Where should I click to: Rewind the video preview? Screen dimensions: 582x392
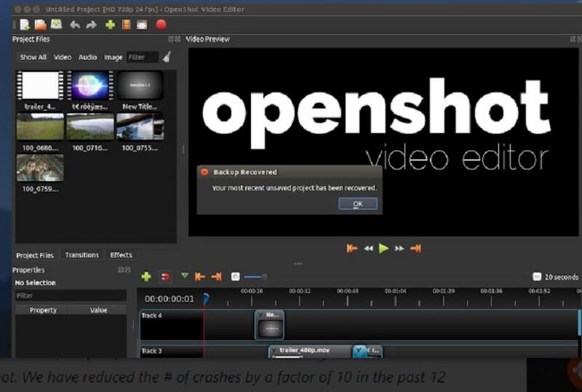click(x=368, y=248)
